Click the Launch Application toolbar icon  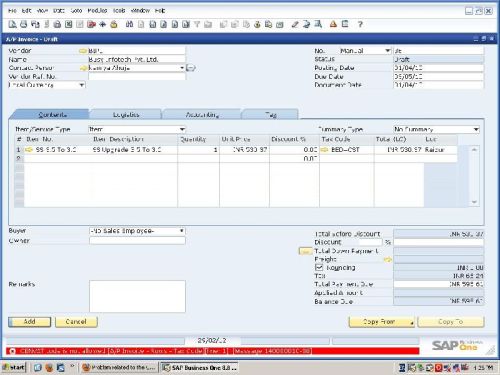point(103,24)
